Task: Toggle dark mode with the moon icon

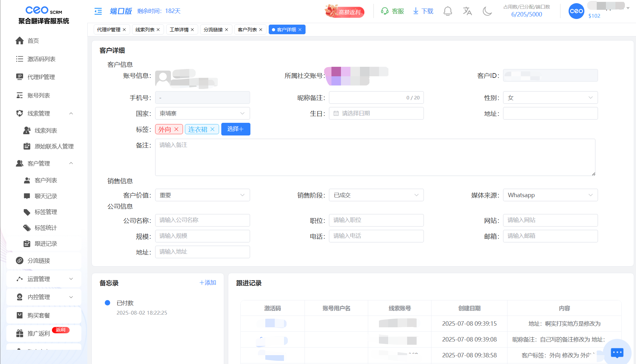Action: [x=487, y=11]
